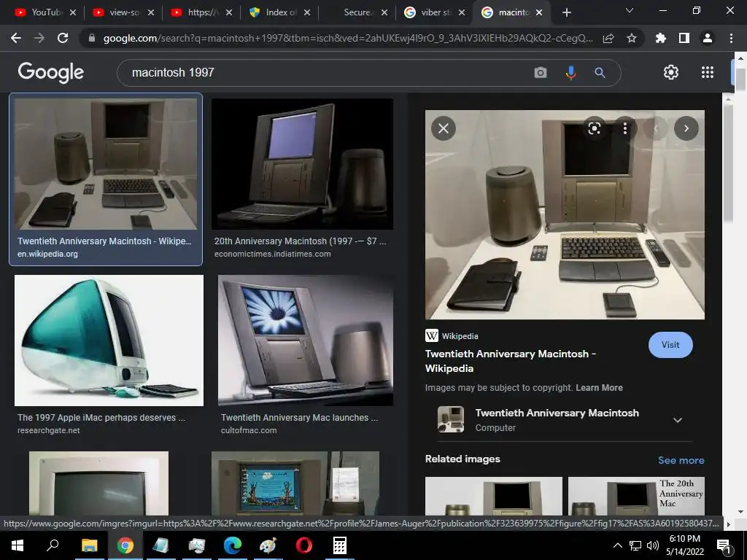Image resolution: width=747 pixels, height=560 pixels.
Task: Open Chrome profile avatar menu
Action: point(708,38)
